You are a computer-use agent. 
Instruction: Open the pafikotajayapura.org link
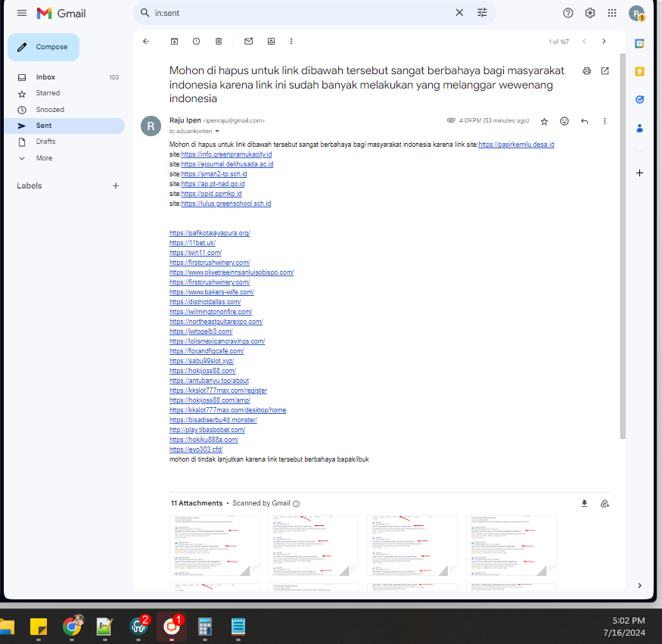[x=210, y=233]
